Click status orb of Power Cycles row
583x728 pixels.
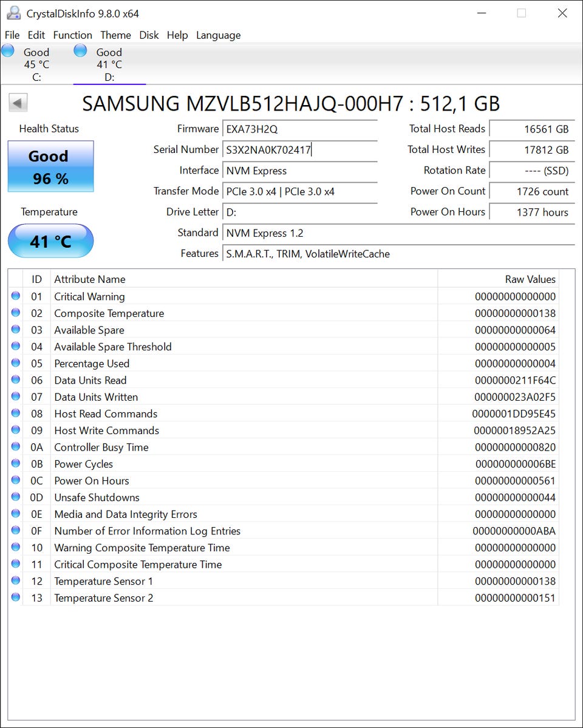click(x=16, y=463)
